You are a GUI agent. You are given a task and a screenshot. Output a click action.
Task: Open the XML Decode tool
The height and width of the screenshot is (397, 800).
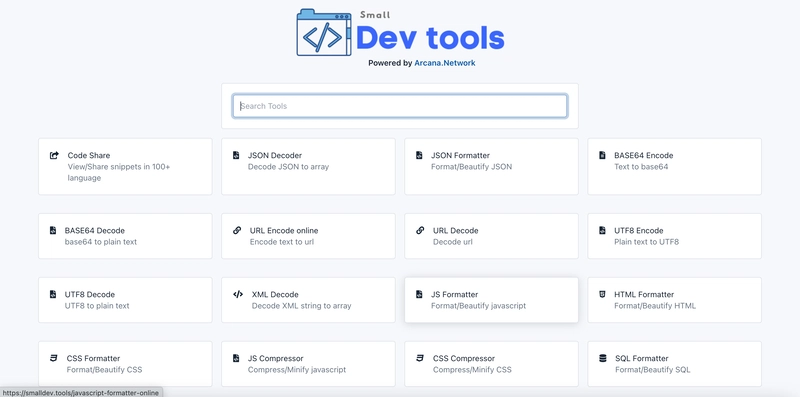(308, 300)
